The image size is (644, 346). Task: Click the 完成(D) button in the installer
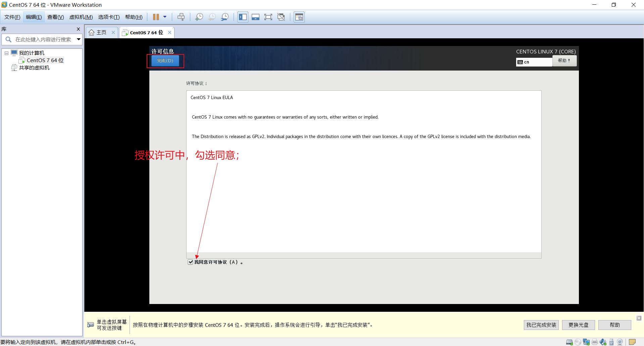tap(164, 61)
